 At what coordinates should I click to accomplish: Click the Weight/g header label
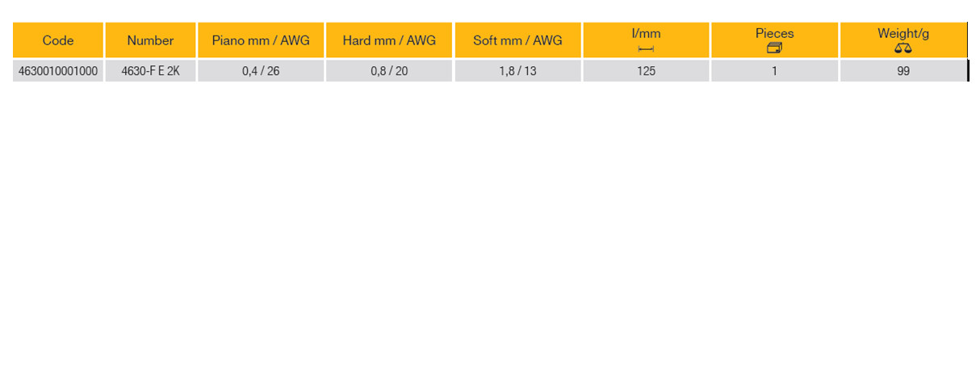click(903, 34)
